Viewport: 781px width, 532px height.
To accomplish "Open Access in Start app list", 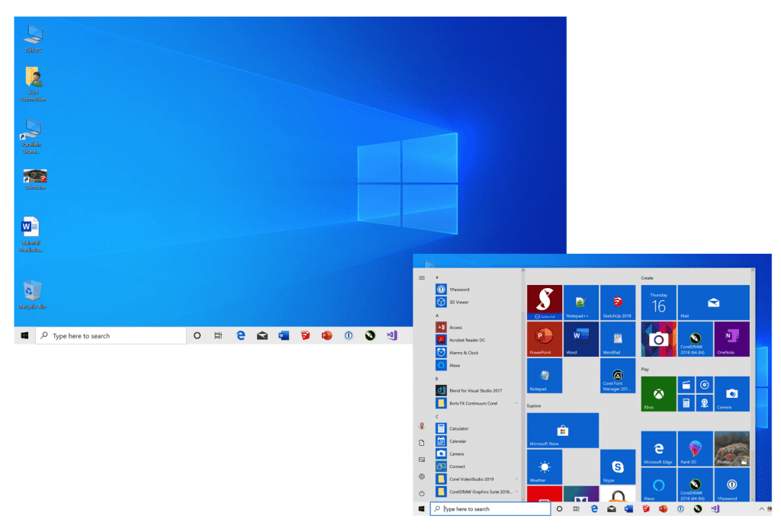I will (477, 327).
